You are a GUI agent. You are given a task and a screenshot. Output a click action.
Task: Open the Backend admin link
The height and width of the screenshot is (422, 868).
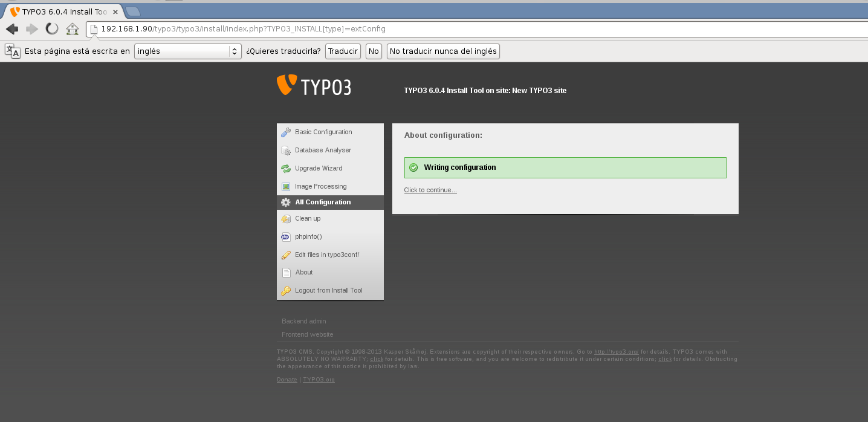[303, 322]
